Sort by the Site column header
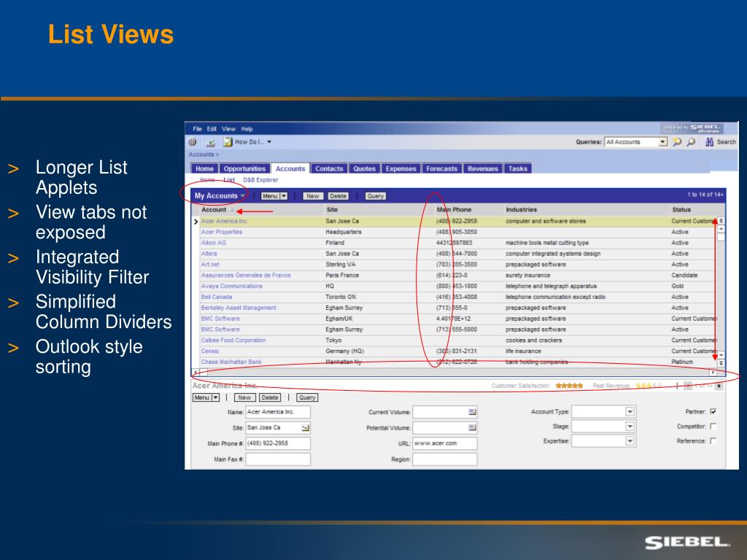This screenshot has width=747, height=560. [x=332, y=209]
